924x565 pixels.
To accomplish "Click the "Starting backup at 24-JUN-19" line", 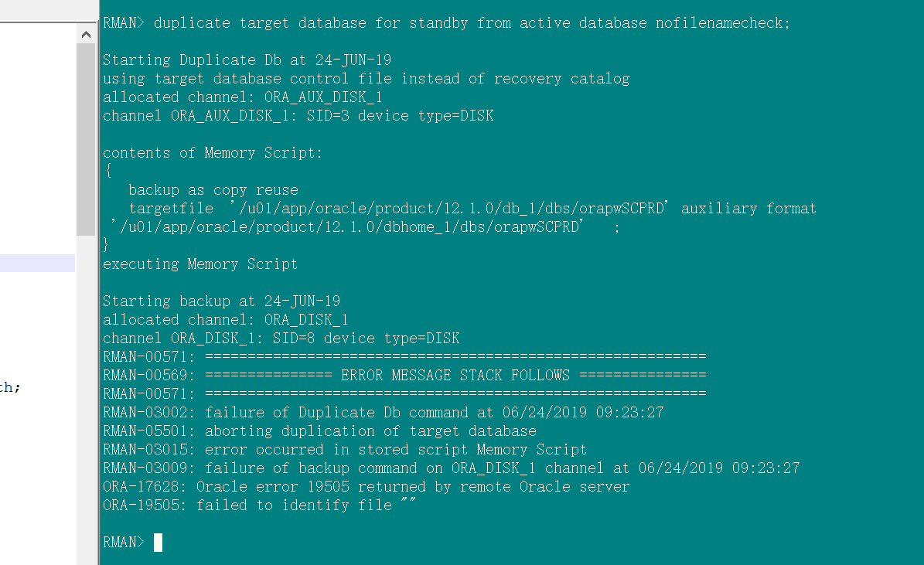I will click(x=221, y=301).
